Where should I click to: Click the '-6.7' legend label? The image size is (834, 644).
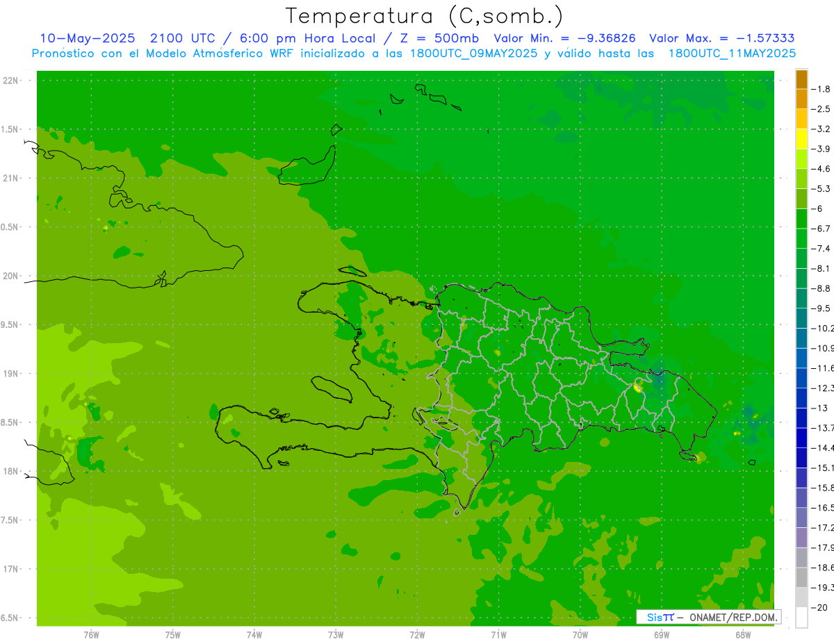[821, 229]
